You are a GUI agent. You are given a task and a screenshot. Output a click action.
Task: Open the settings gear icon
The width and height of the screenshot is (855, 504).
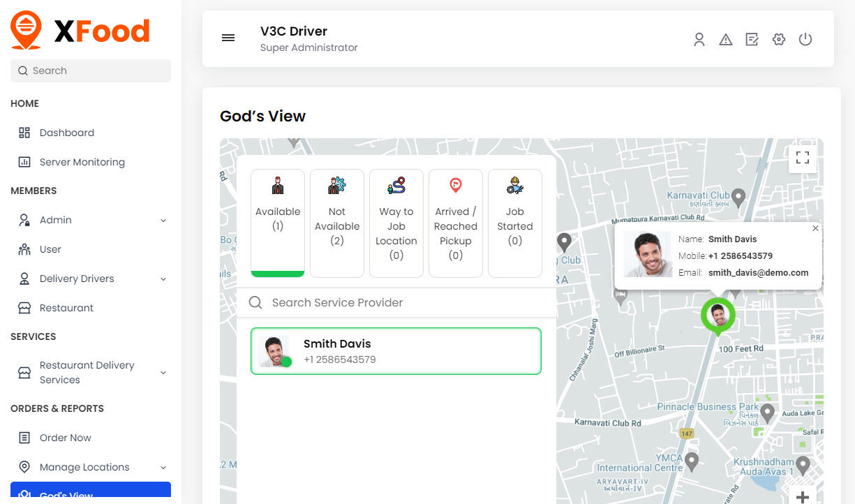[779, 40]
